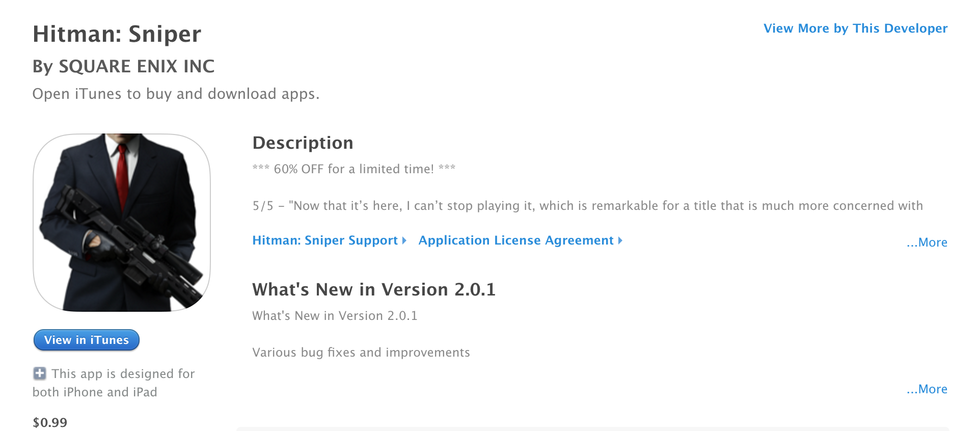Click the Description heading
980x431 pixels.
[303, 143]
